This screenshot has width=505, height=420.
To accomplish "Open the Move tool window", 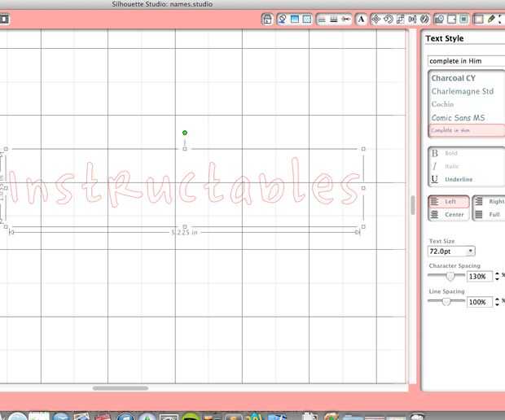I will [375, 20].
